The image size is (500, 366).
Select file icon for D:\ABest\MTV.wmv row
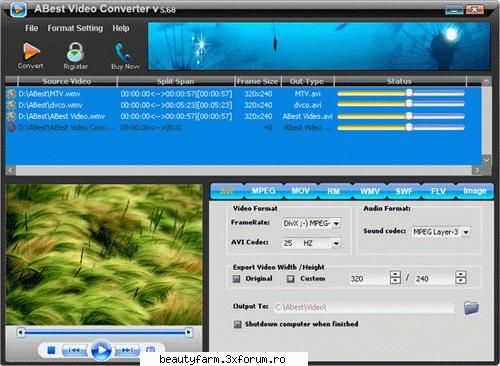tap(12, 94)
